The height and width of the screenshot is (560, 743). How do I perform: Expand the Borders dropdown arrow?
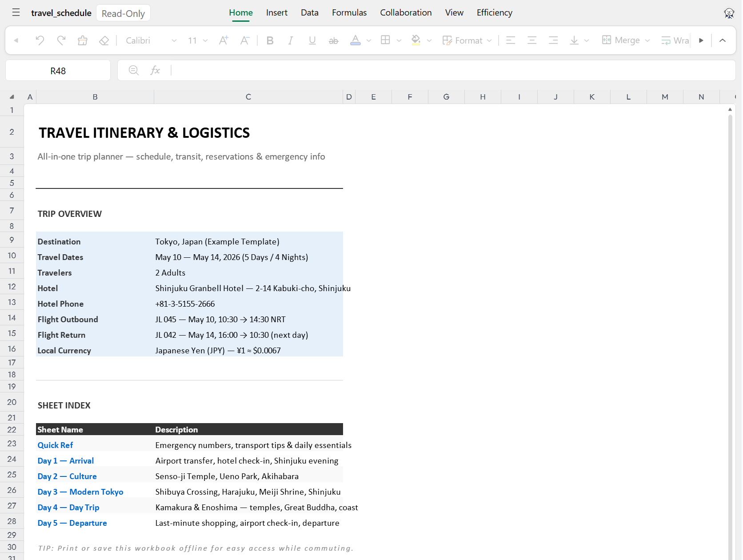[399, 40]
